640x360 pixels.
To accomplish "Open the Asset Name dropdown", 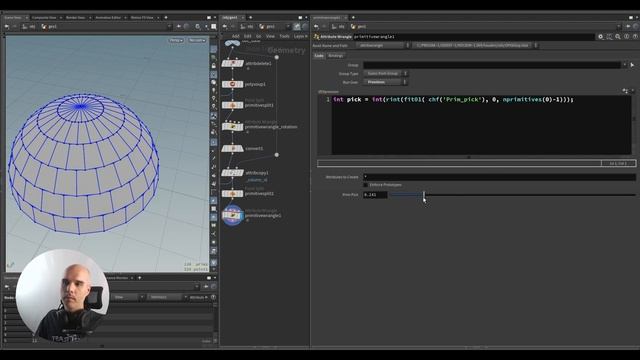I will pos(383,45).
